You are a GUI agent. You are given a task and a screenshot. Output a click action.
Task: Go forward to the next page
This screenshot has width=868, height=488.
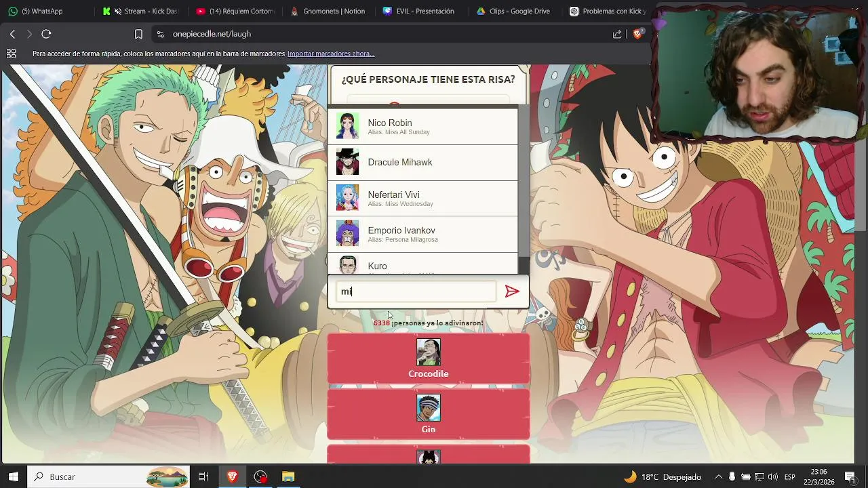click(29, 34)
